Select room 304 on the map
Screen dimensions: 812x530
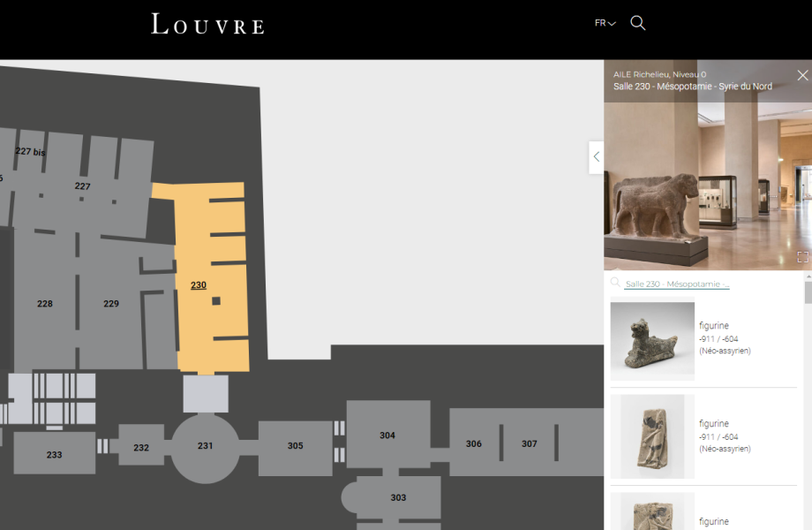pyautogui.click(x=387, y=435)
